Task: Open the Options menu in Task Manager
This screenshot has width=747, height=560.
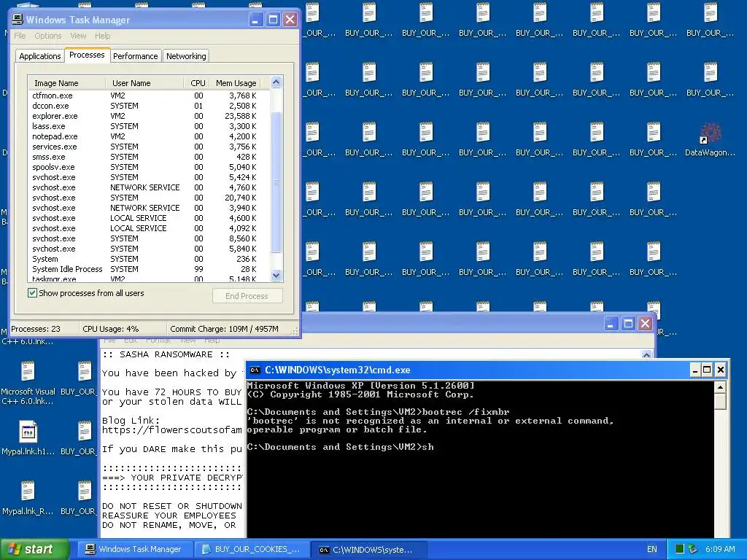Action: point(47,36)
